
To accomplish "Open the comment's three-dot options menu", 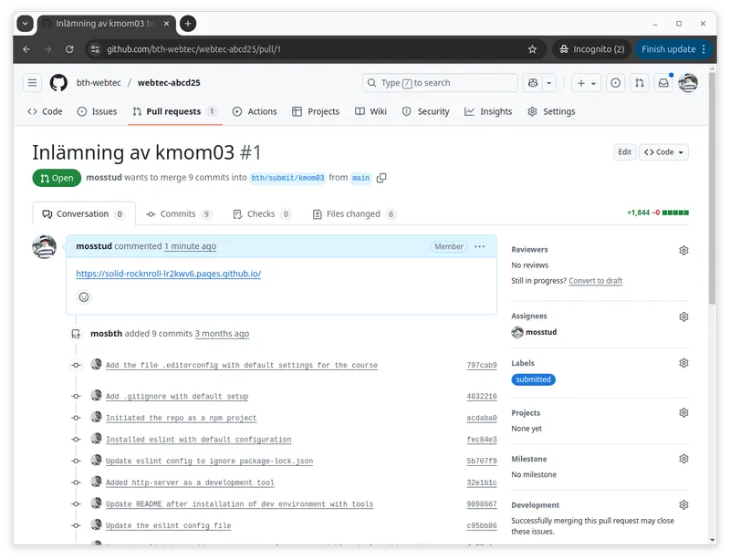I will coord(480,246).
